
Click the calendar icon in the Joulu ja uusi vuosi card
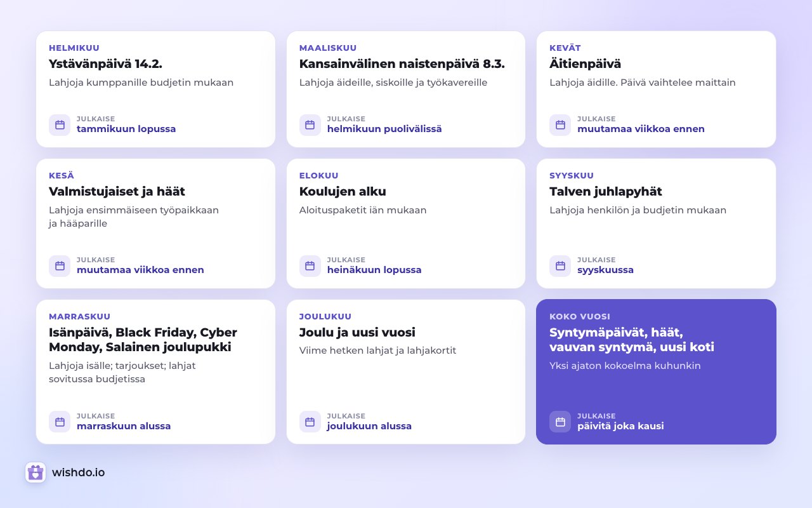(310, 422)
